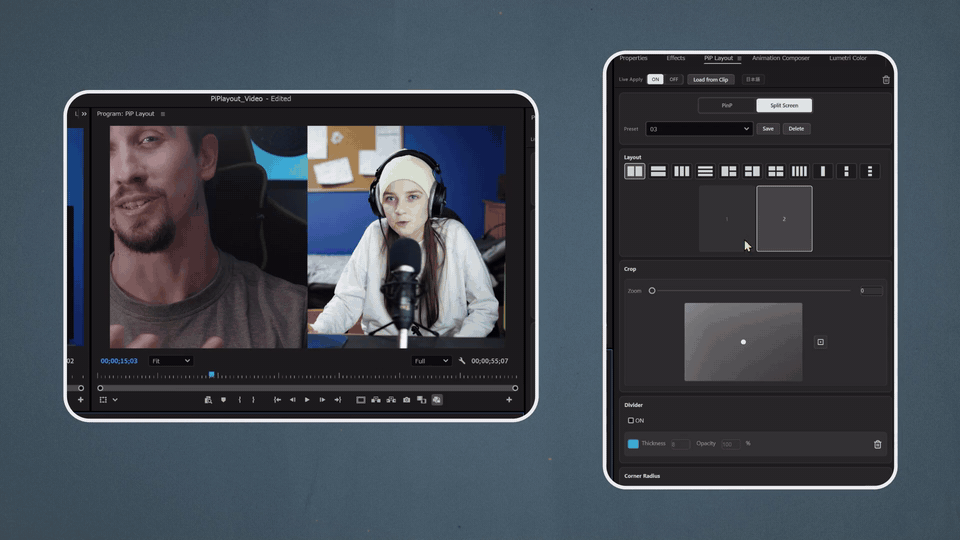Step forward one frame
Viewport: 960px width, 540px height.
(x=323, y=400)
